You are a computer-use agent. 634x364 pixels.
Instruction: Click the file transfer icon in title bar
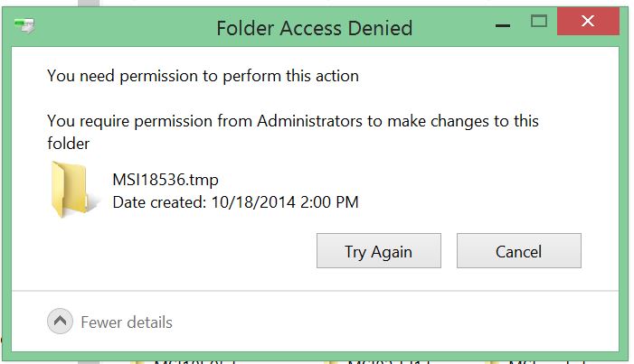(24, 26)
